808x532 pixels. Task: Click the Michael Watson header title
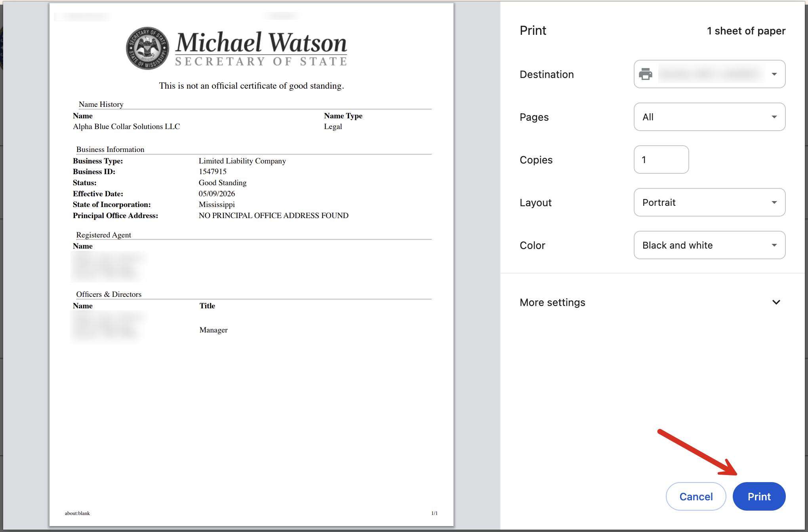pos(261,42)
